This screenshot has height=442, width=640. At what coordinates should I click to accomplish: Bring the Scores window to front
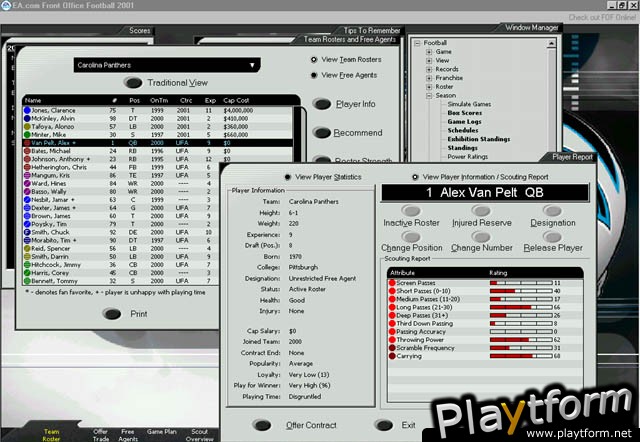140,31
